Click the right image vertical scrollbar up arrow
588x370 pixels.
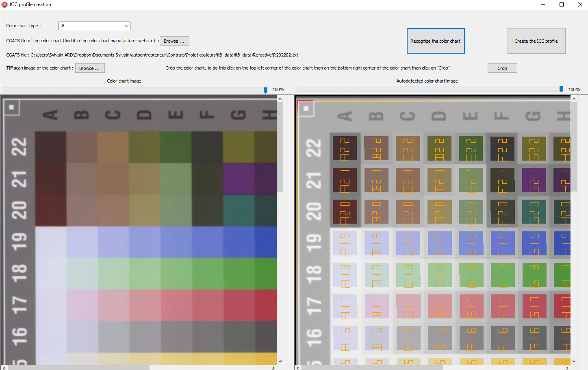574,99
